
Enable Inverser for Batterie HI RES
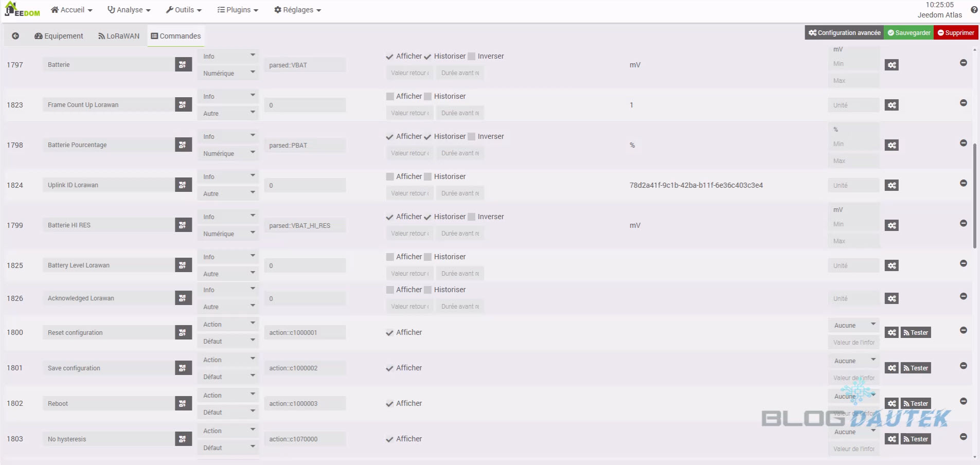471,217
